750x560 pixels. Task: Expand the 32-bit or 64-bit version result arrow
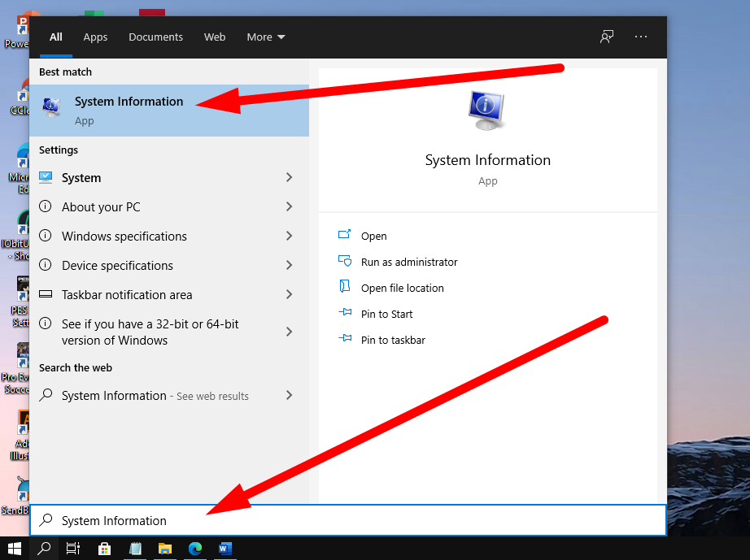pos(289,332)
